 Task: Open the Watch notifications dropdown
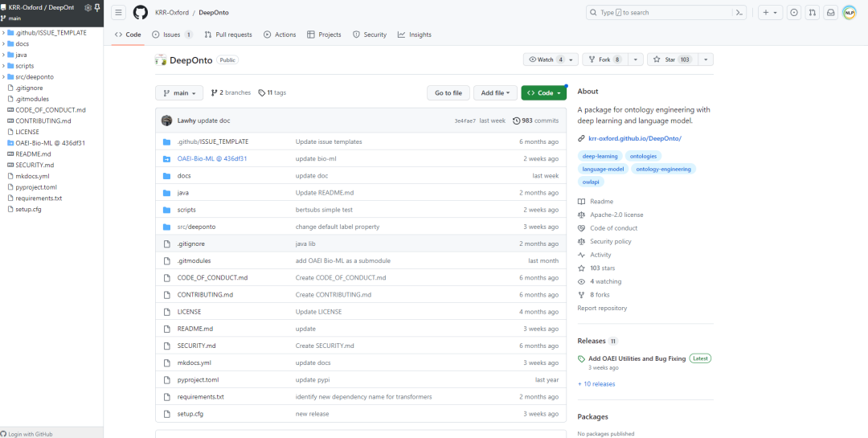click(x=551, y=59)
